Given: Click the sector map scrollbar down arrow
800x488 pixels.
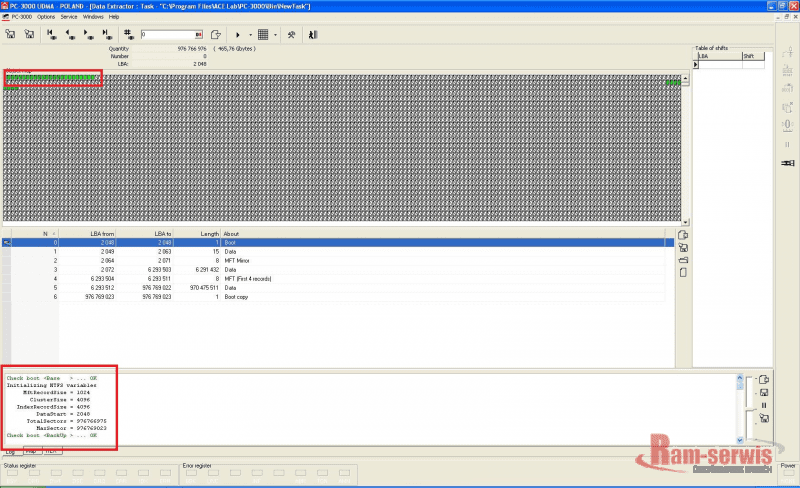Looking at the screenshot, I should point(685,222).
